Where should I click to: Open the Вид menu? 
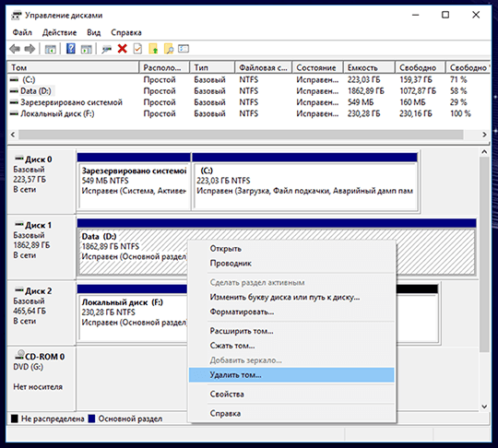click(94, 32)
